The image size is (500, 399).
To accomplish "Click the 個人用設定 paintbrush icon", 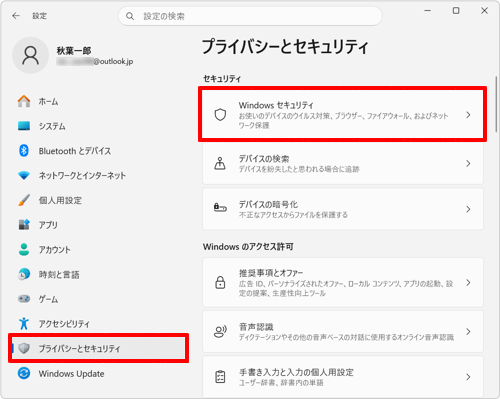I will coord(24,200).
